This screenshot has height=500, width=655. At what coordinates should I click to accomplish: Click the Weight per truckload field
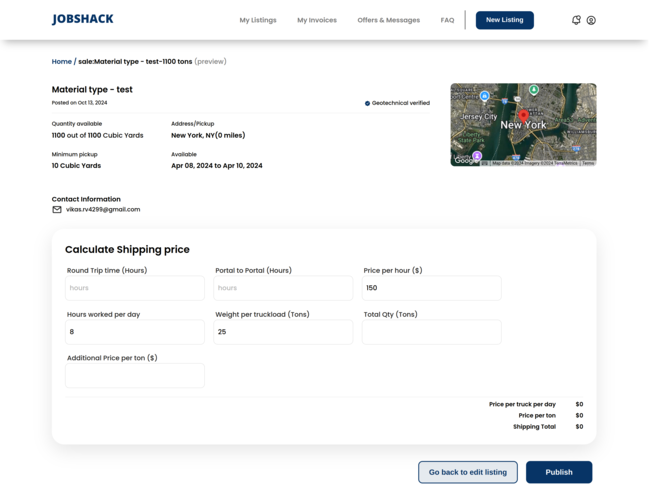[x=283, y=332]
